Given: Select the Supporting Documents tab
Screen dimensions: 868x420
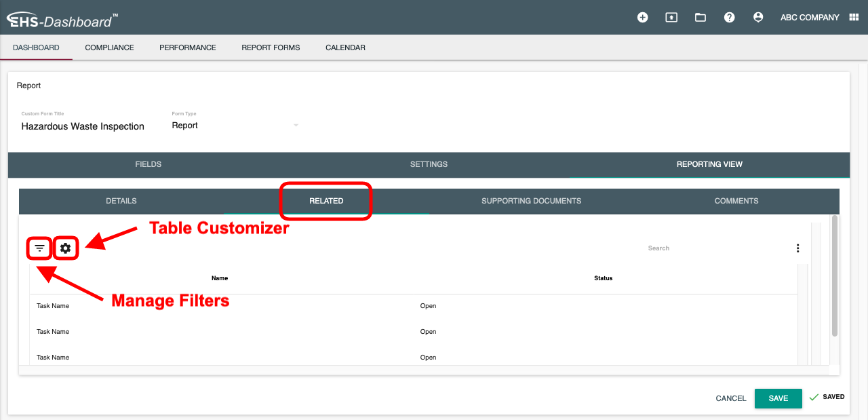Looking at the screenshot, I should (531, 201).
